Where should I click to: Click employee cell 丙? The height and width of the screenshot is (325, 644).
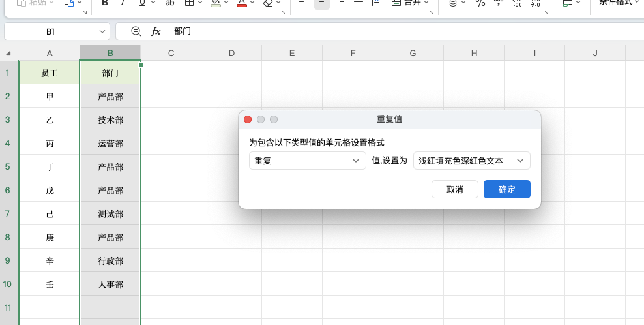coord(50,143)
